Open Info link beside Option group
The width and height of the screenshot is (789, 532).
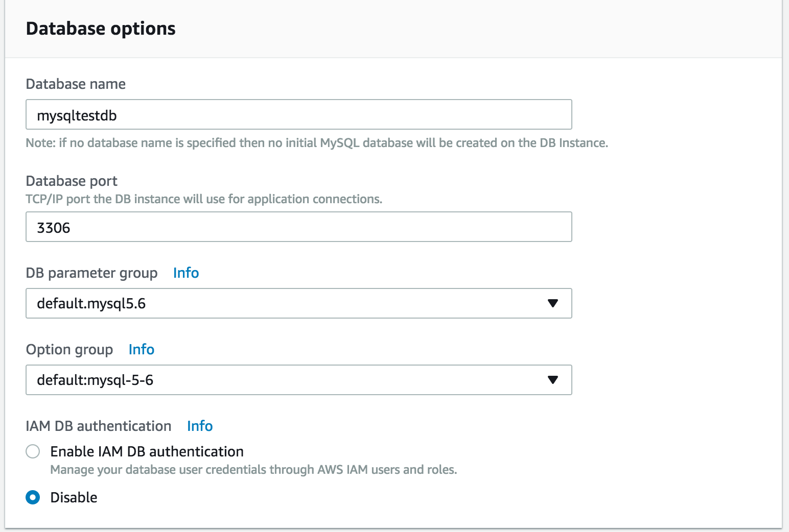(x=142, y=350)
